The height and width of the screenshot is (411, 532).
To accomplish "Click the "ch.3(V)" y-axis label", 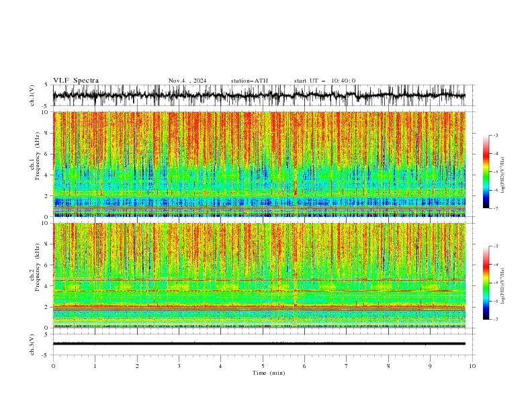I will coord(32,345).
